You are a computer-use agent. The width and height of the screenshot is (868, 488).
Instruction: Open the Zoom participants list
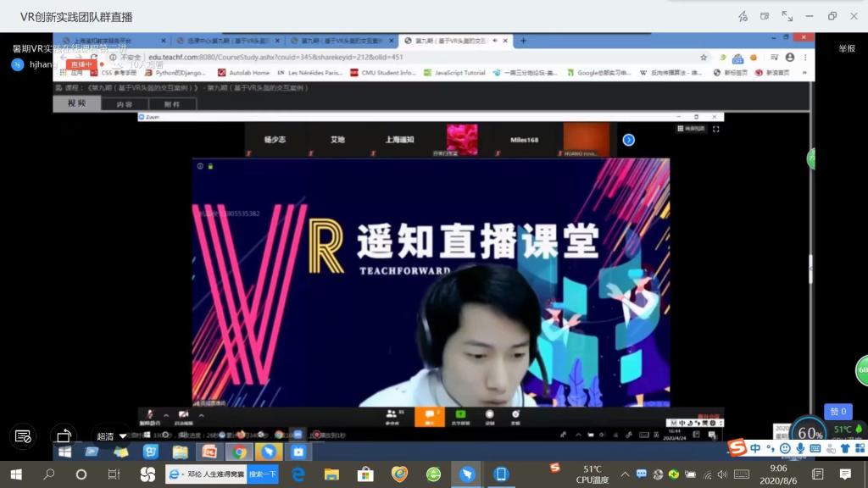pyautogui.click(x=392, y=417)
